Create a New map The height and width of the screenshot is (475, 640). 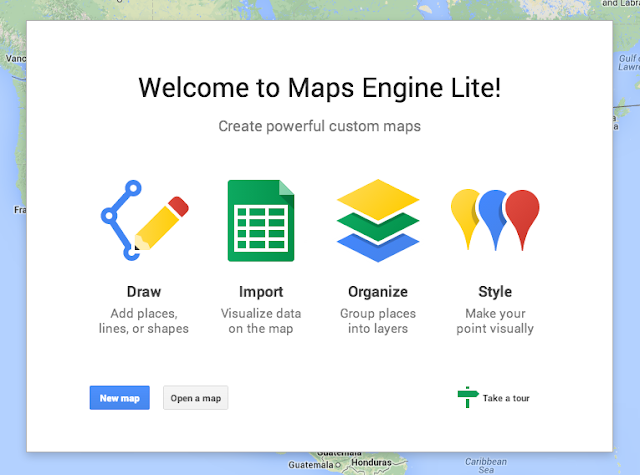[x=120, y=398]
